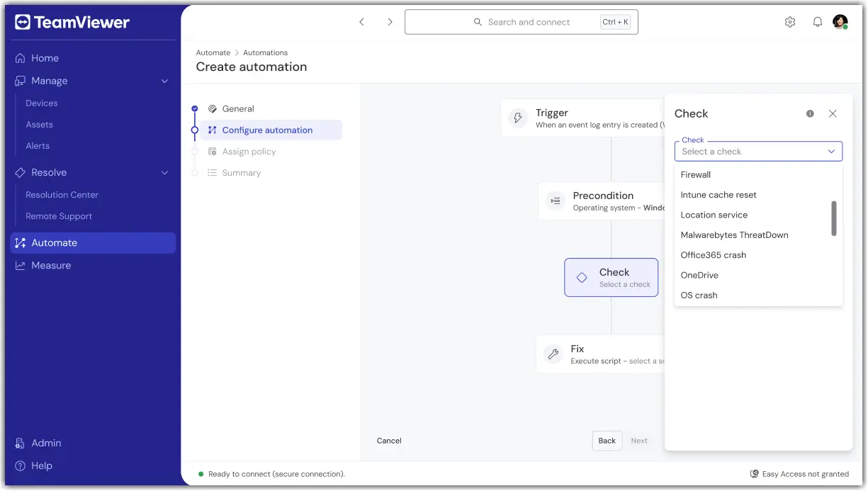Click the Admin building icon

[x=21, y=443]
